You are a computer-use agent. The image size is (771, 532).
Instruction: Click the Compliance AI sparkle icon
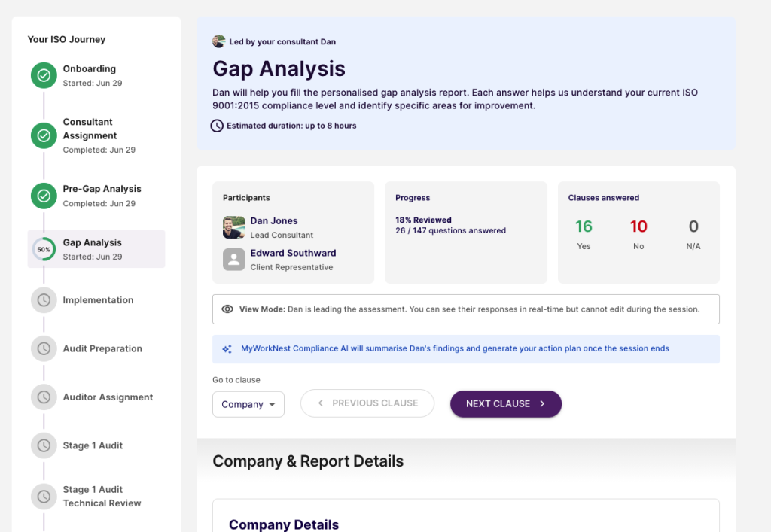(227, 348)
